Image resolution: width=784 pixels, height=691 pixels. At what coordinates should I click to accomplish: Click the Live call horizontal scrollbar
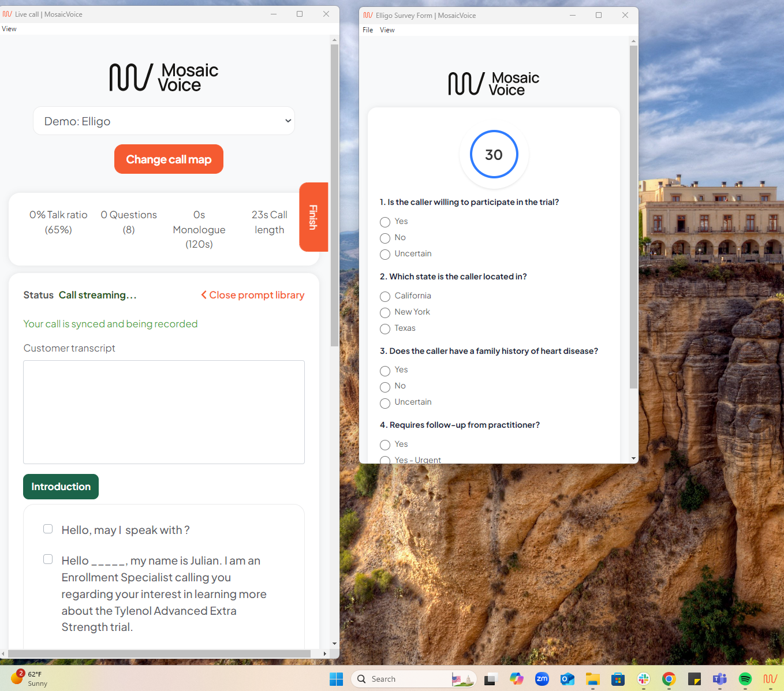pos(159,653)
